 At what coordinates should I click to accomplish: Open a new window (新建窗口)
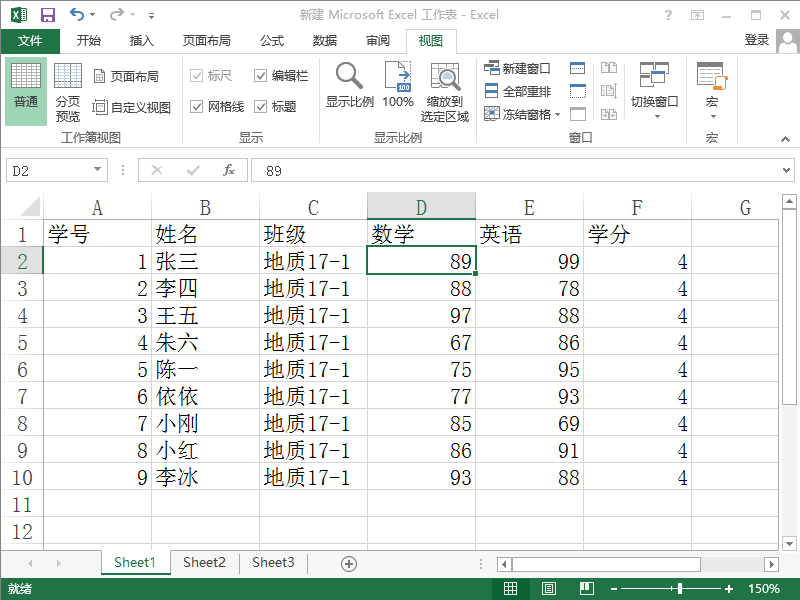point(517,68)
